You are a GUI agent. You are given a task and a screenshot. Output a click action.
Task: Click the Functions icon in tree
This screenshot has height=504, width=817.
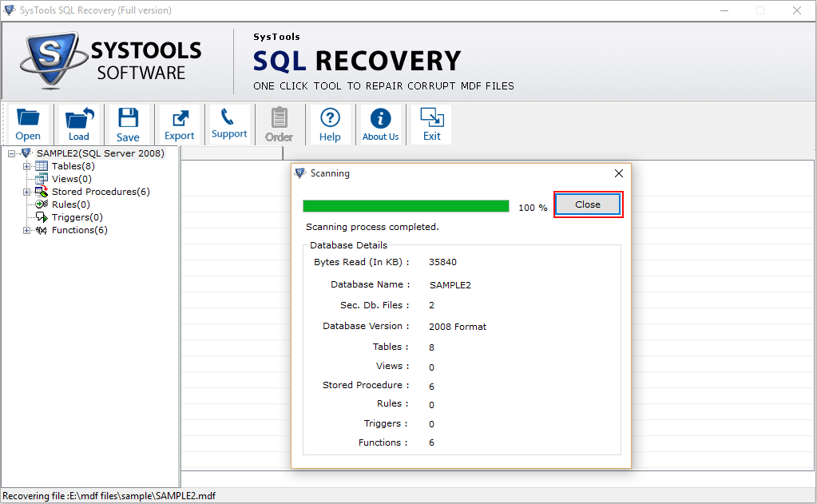[42, 230]
